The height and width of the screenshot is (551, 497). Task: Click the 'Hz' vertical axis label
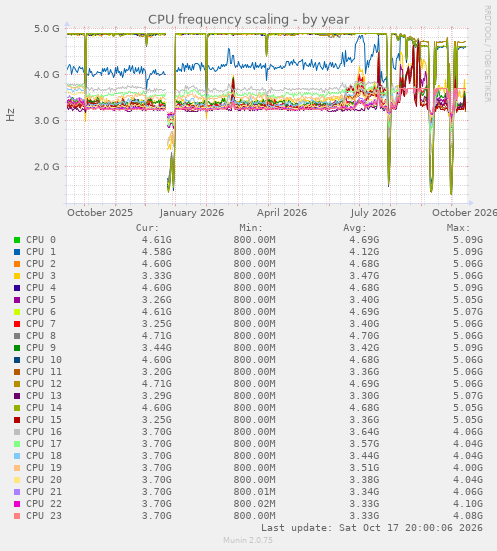tap(11, 115)
